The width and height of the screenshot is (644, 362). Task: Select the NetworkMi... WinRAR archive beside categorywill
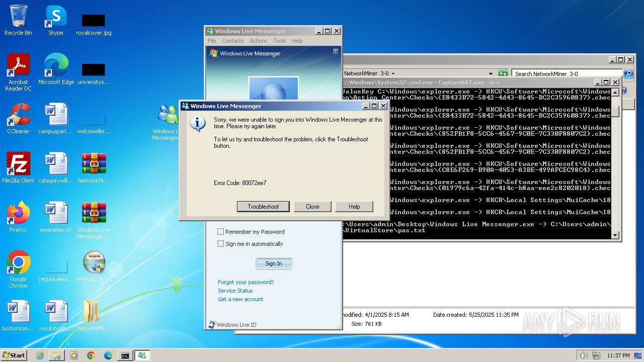tap(94, 168)
